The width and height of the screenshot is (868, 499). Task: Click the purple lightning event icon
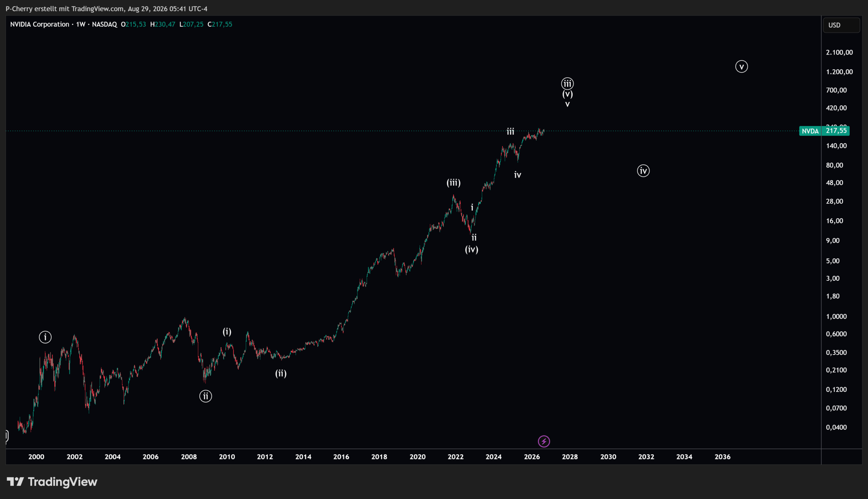point(544,441)
